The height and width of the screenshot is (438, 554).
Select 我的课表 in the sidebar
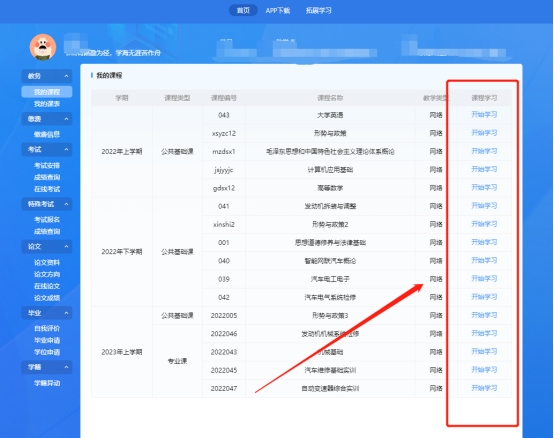tap(47, 104)
